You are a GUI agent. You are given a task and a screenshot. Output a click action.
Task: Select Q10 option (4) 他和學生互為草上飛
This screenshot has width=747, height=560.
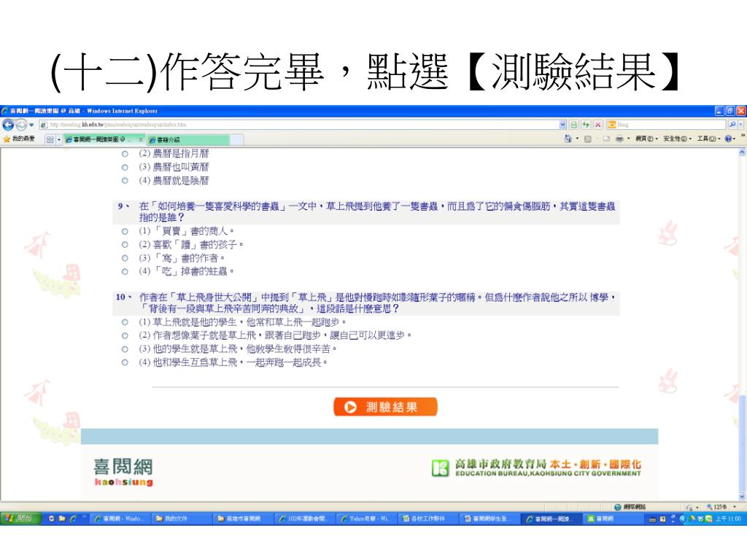125,362
